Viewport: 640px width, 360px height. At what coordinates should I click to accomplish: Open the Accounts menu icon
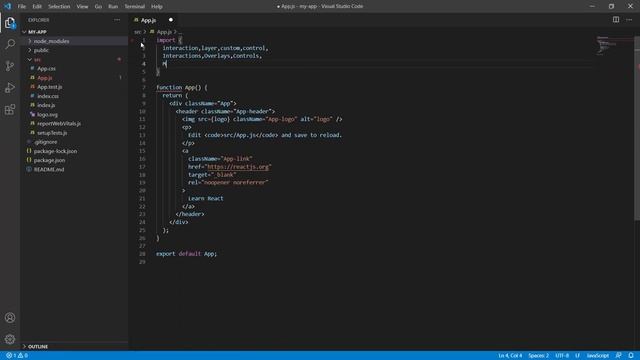tap(10, 318)
